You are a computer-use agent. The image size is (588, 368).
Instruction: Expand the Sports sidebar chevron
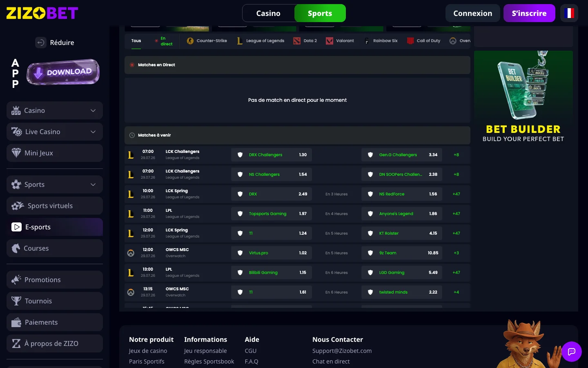tap(93, 184)
